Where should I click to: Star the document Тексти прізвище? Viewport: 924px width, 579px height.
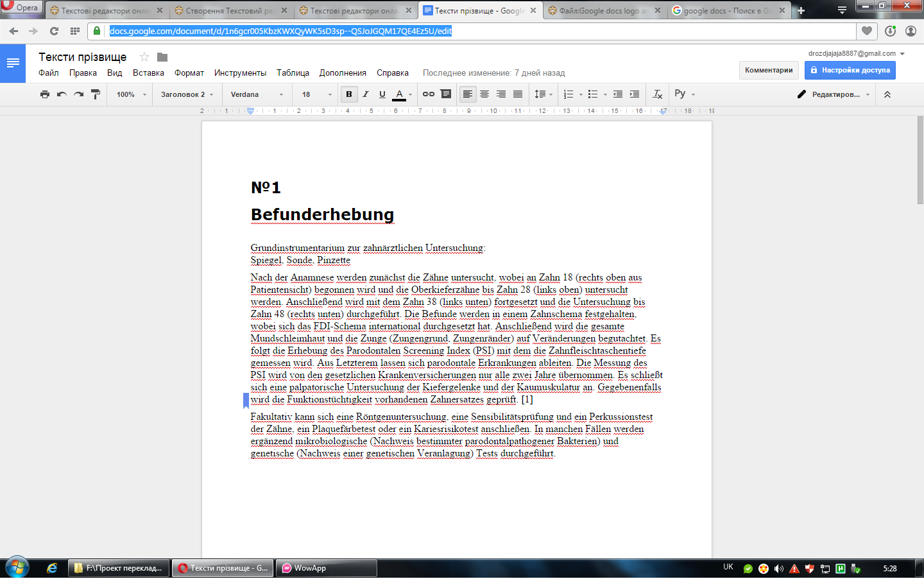click(144, 57)
